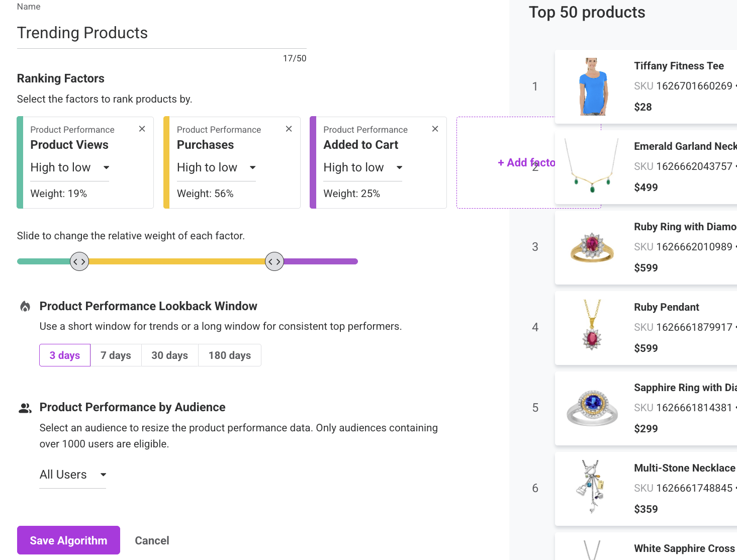This screenshot has height=560, width=737.
Task: Click the audience people icon
Action: click(x=25, y=408)
